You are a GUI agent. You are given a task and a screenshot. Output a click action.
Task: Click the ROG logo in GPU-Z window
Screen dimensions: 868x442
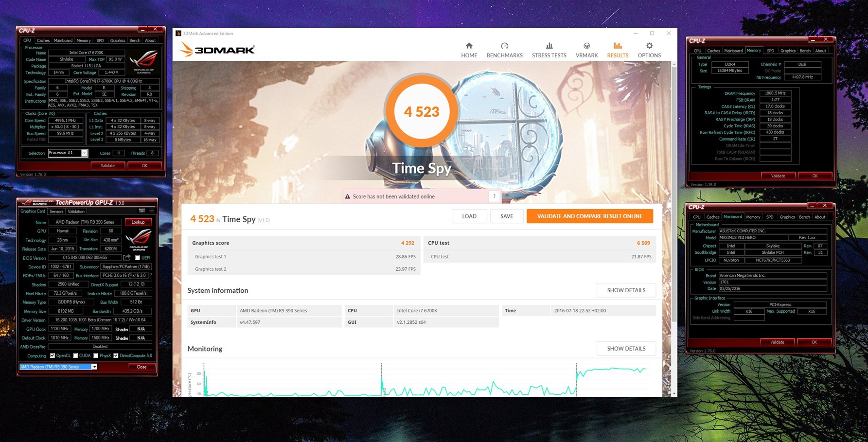click(x=138, y=239)
